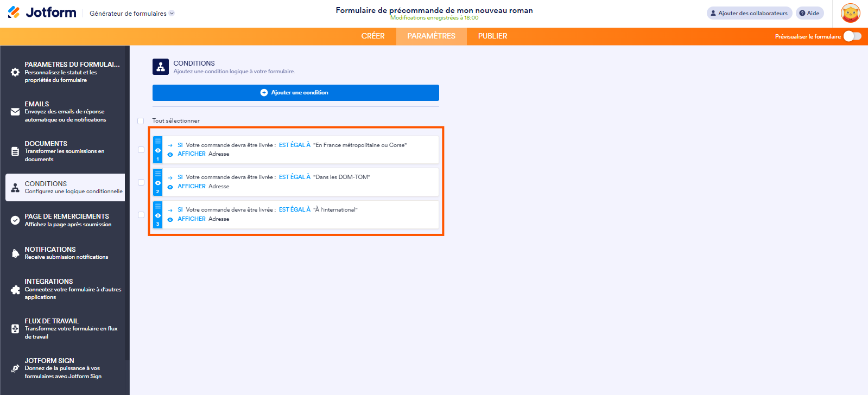
Task: Click the bell icon for Notifications
Action: [15, 253]
